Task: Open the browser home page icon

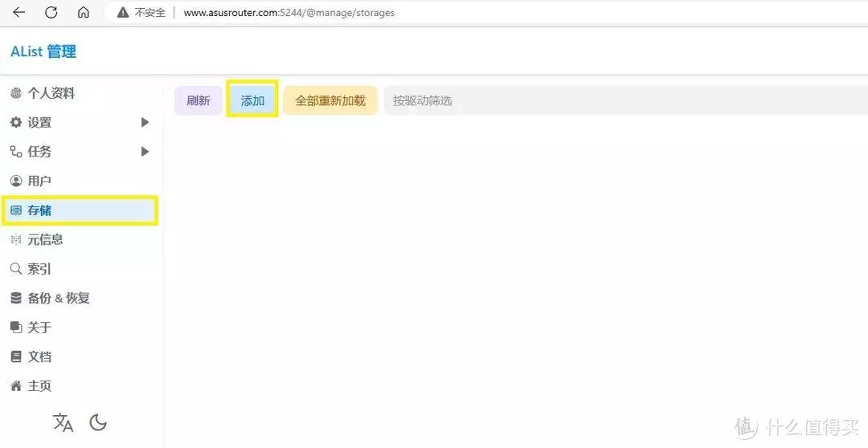Action: (83, 12)
